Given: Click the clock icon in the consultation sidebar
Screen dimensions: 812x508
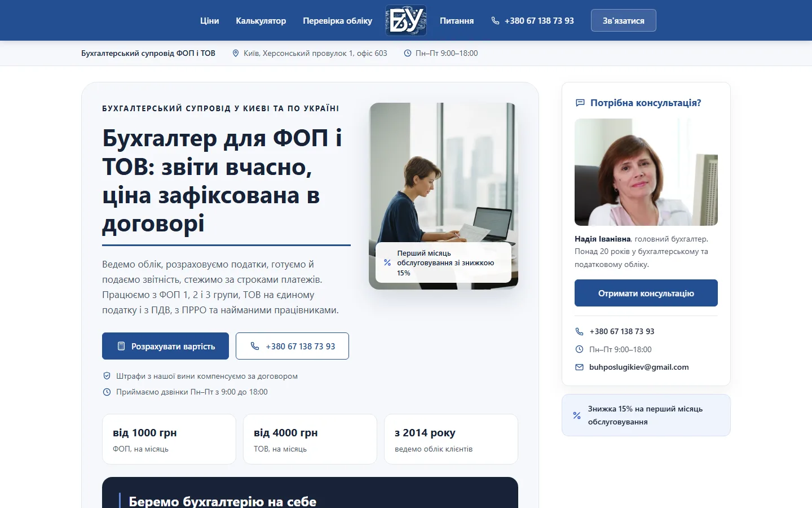Looking at the screenshot, I should [579, 349].
